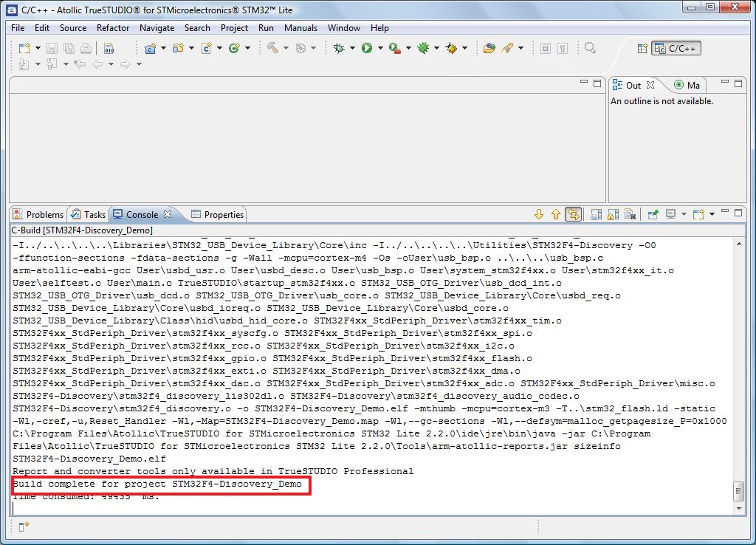756x545 pixels.
Task: Click the binary 010 file icon
Action: (x=109, y=48)
